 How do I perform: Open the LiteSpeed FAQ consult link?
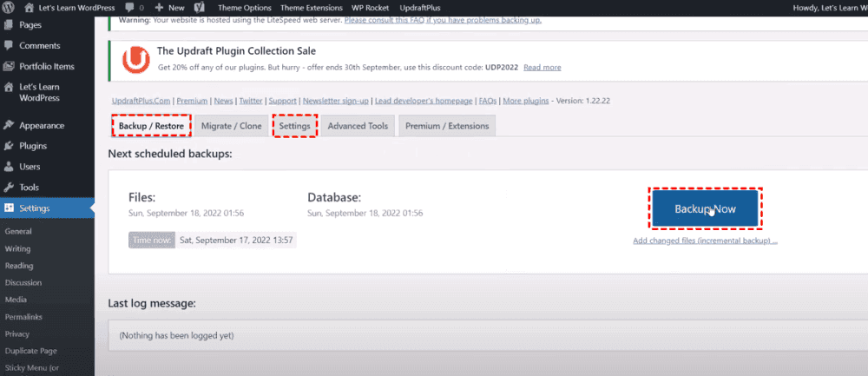pos(443,21)
